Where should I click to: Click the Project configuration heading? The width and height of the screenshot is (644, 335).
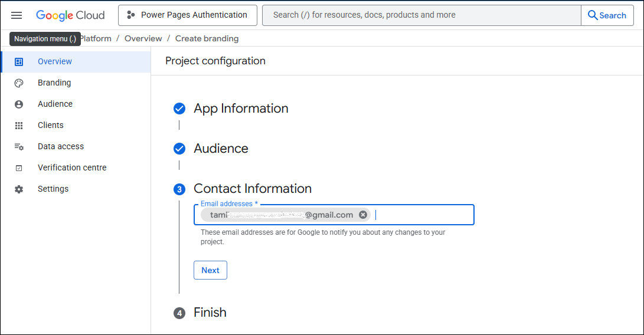pos(215,61)
